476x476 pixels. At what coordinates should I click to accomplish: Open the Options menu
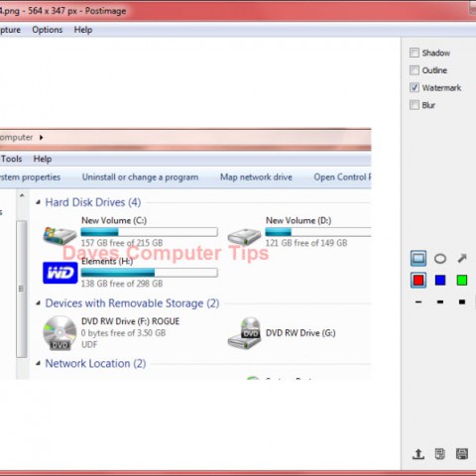pyautogui.click(x=48, y=30)
